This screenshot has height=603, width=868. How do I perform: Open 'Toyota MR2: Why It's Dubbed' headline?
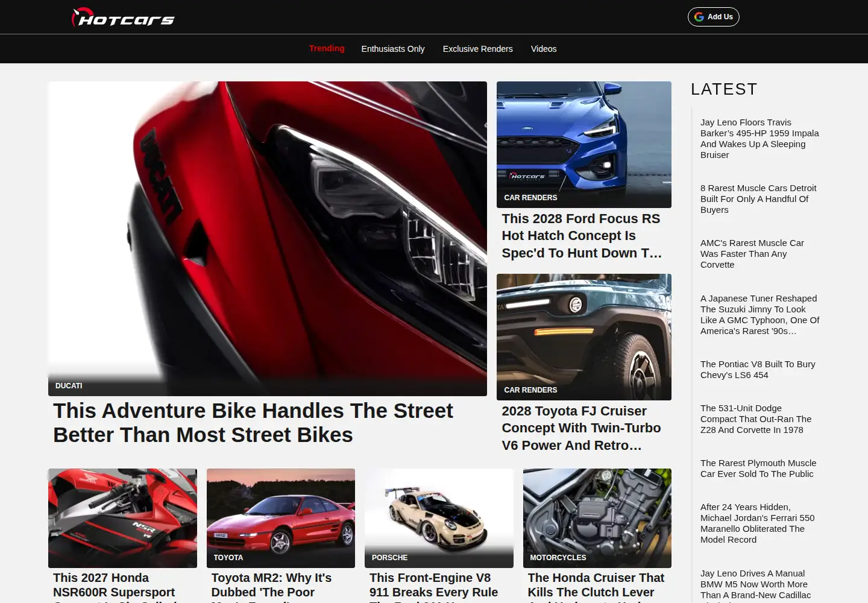(272, 587)
